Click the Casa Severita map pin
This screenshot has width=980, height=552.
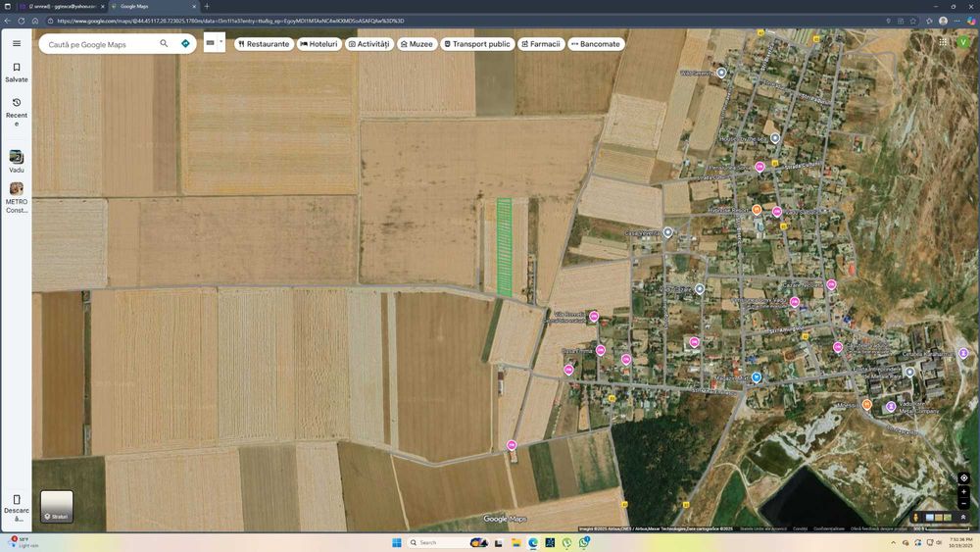pyautogui.click(x=667, y=232)
